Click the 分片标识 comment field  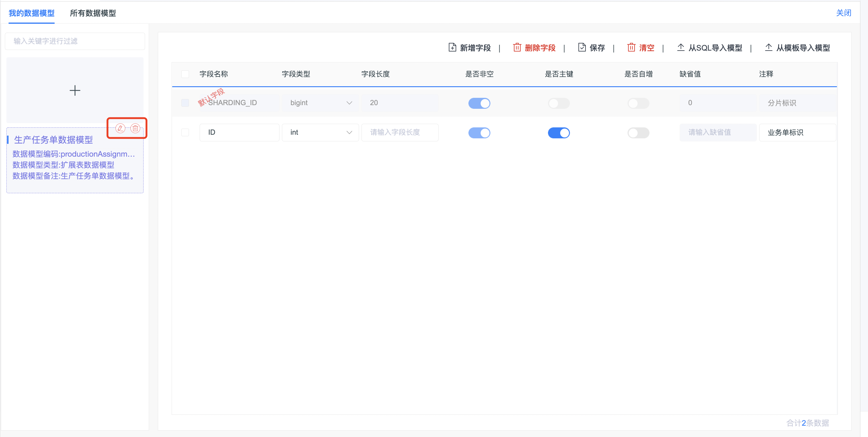[797, 103]
